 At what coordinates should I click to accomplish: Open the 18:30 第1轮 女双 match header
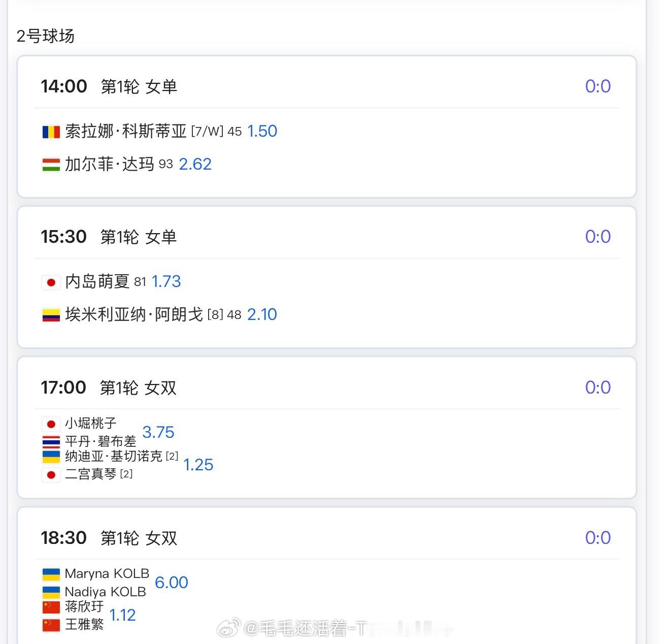[139, 538]
